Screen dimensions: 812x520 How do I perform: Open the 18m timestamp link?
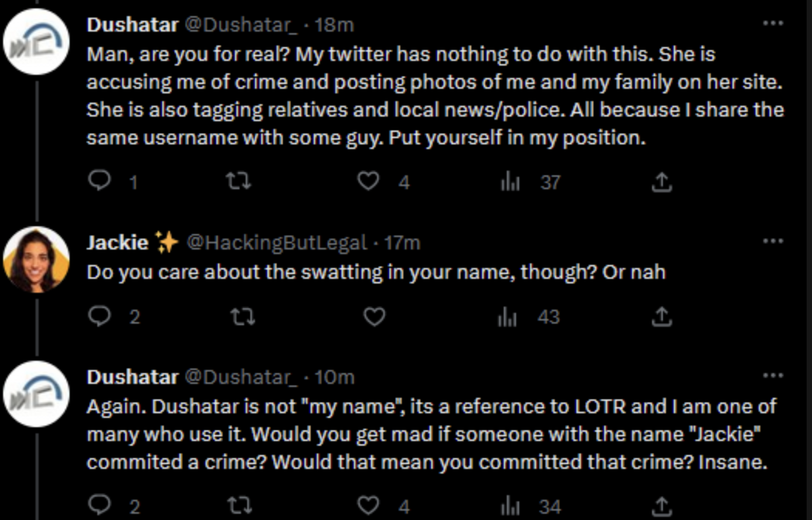tap(335, 25)
